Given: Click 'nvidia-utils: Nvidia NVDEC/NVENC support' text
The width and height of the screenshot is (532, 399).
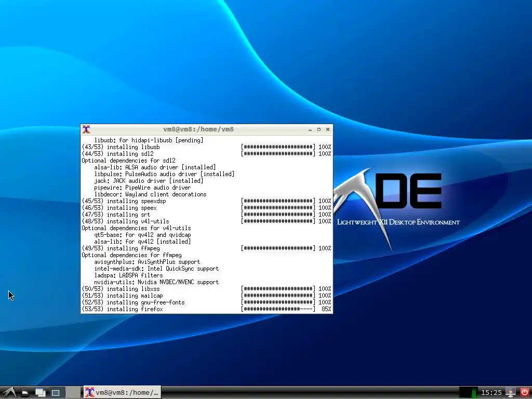Looking at the screenshot, I should click(x=156, y=282).
